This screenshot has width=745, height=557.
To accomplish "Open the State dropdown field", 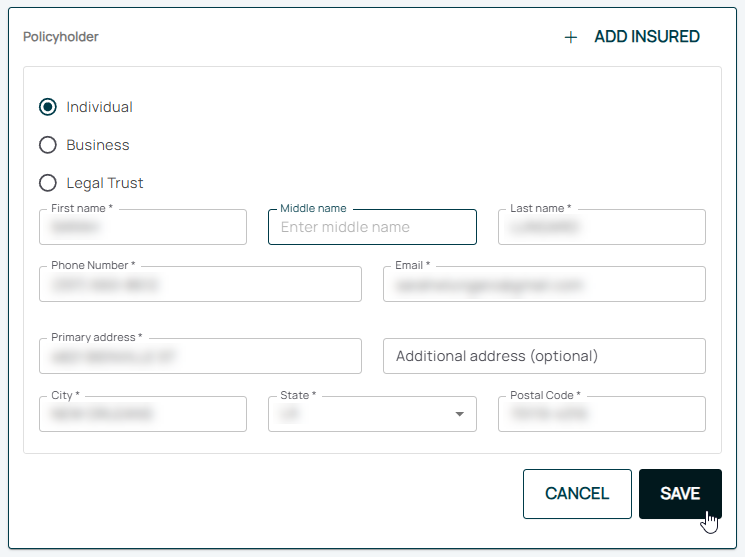I will pyautogui.click(x=360, y=413).
